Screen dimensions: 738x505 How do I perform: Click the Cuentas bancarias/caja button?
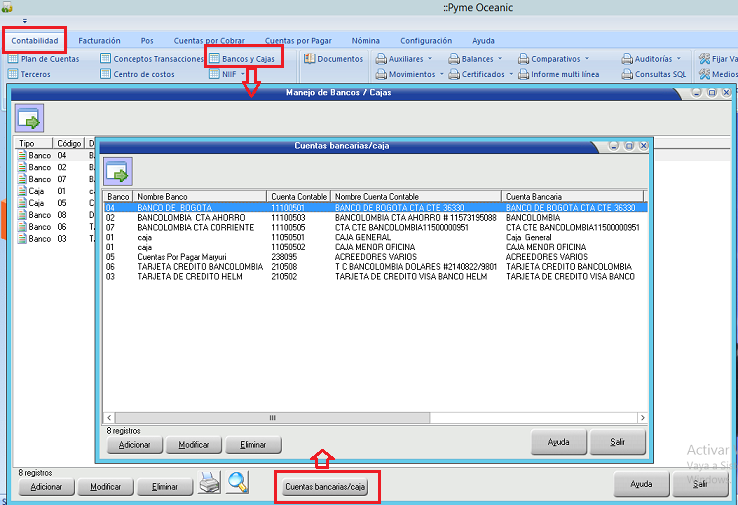326,487
